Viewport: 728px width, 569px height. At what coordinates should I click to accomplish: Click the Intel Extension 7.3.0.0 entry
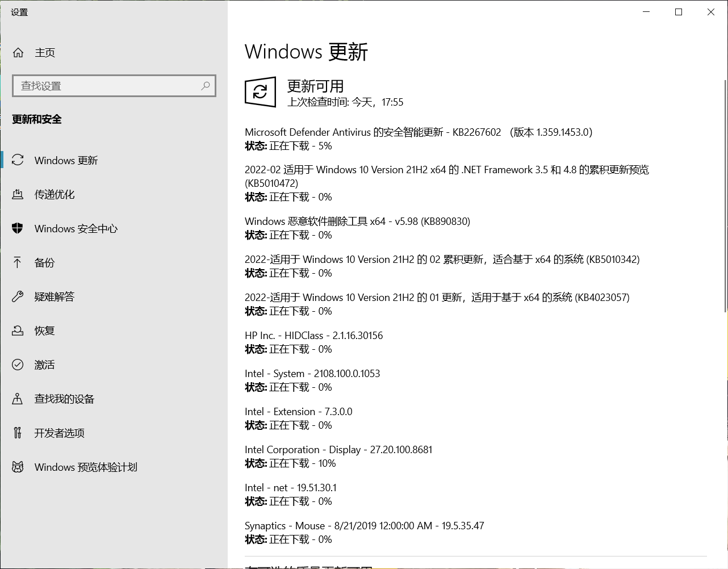pos(299,418)
